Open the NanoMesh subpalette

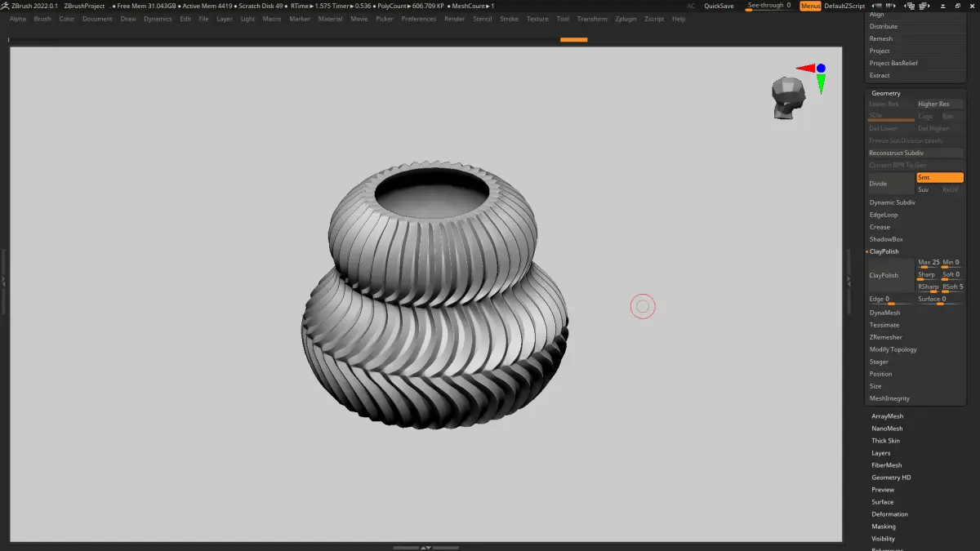click(x=887, y=429)
